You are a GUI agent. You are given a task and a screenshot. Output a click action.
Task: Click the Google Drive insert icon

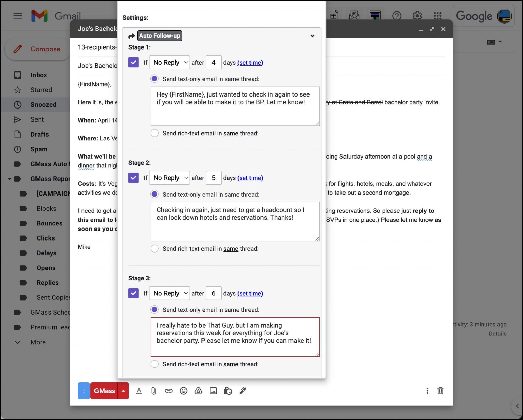click(198, 391)
